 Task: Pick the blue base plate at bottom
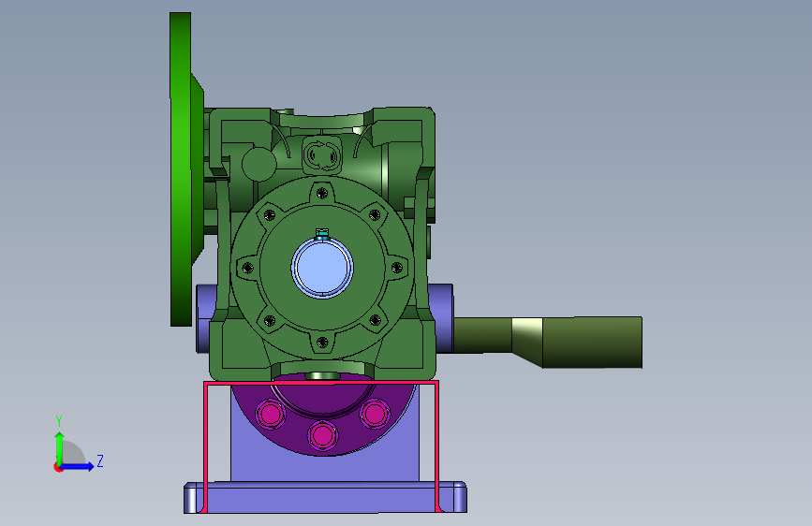(x=325, y=498)
